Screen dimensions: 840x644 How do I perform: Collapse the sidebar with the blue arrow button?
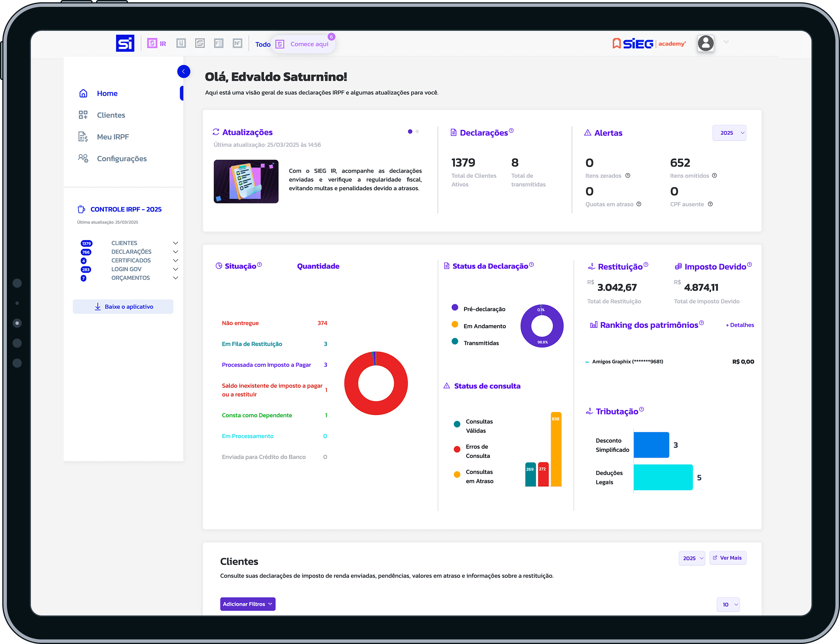(x=184, y=71)
